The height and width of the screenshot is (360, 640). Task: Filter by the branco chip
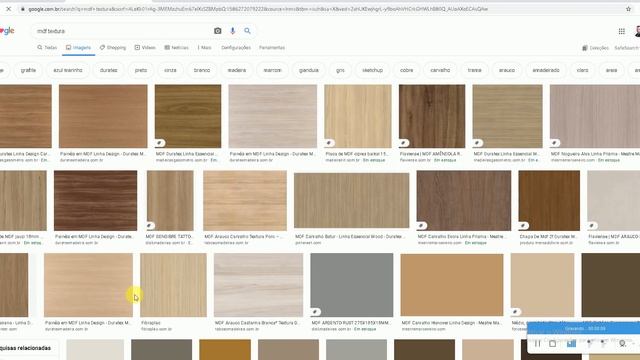click(x=202, y=70)
